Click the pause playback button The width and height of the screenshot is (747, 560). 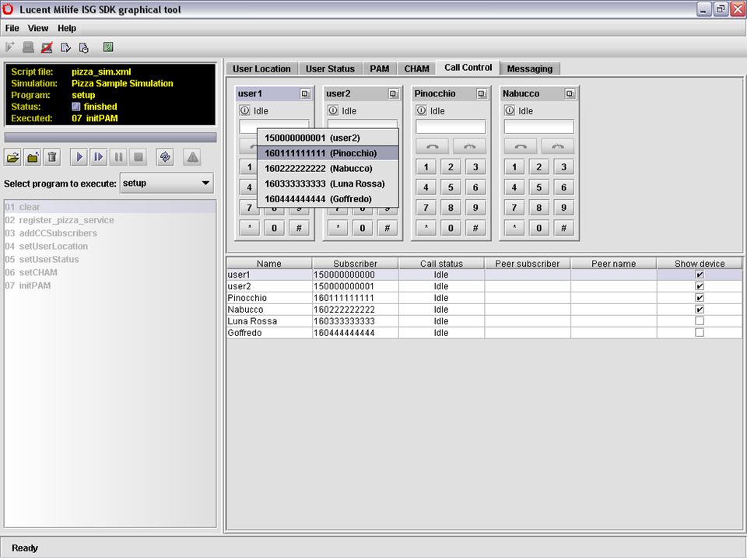[118, 157]
